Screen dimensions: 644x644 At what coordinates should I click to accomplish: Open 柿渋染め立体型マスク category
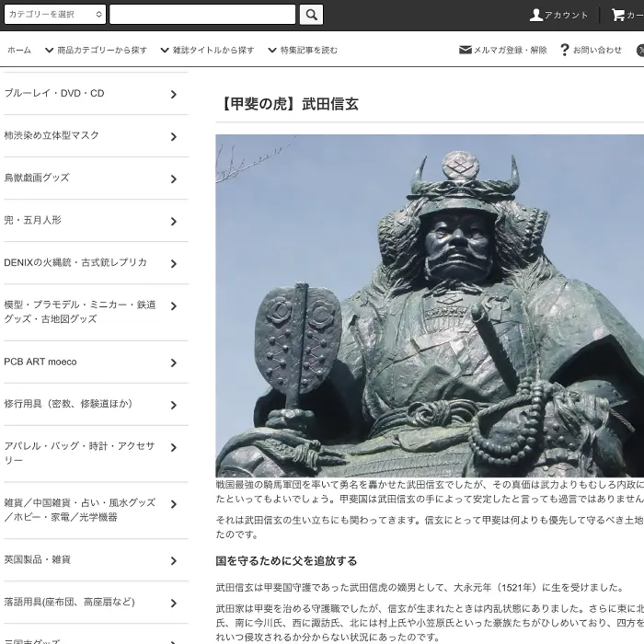pyautogui.click(x=52, y=135)
